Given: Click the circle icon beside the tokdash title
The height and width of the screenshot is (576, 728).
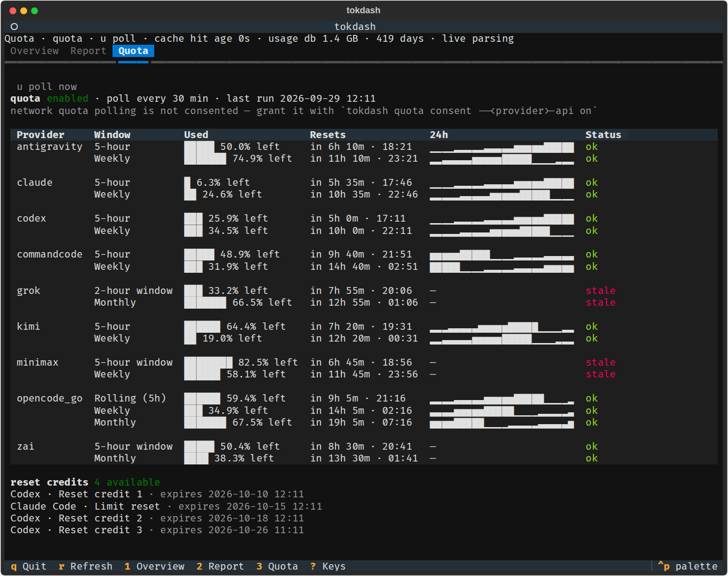Looking at the screenshot, I should click(x=14, y=27).
